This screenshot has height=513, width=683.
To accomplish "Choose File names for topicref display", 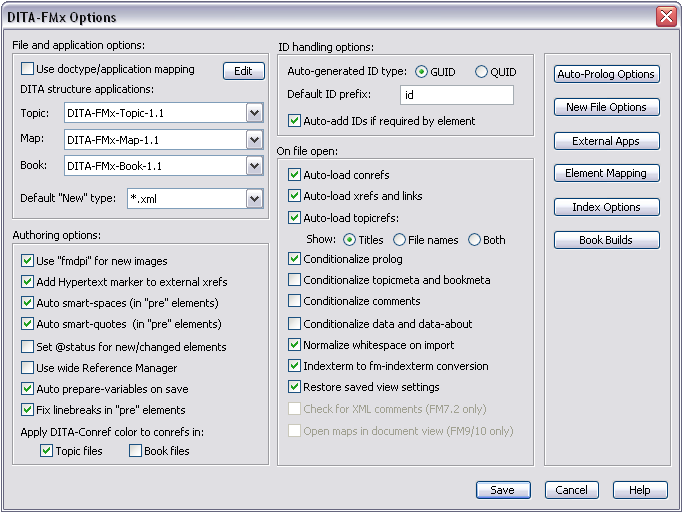I will click(x=400, y=240).
